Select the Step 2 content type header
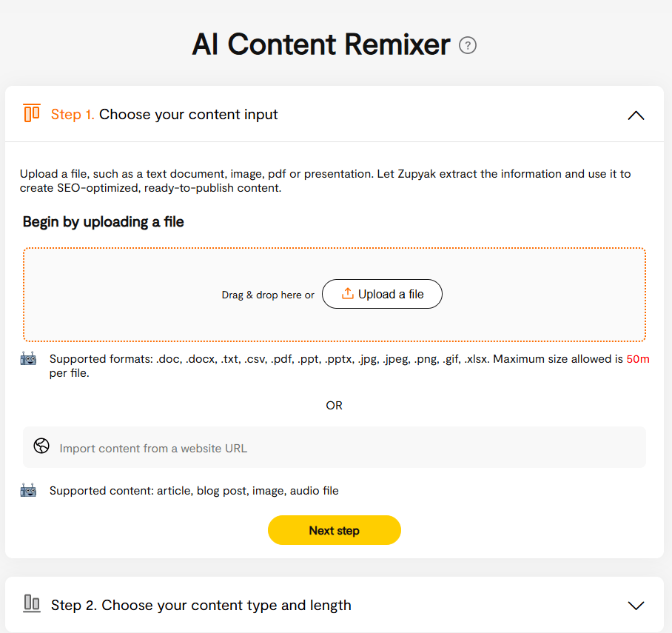The width and height of the screenshot is (672, 633). pyautogui.click(x=201, y=605)
